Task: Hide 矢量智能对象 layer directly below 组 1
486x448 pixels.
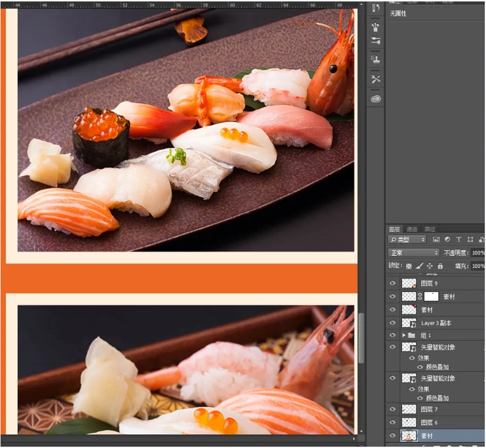Action: [x=392, y=347]
